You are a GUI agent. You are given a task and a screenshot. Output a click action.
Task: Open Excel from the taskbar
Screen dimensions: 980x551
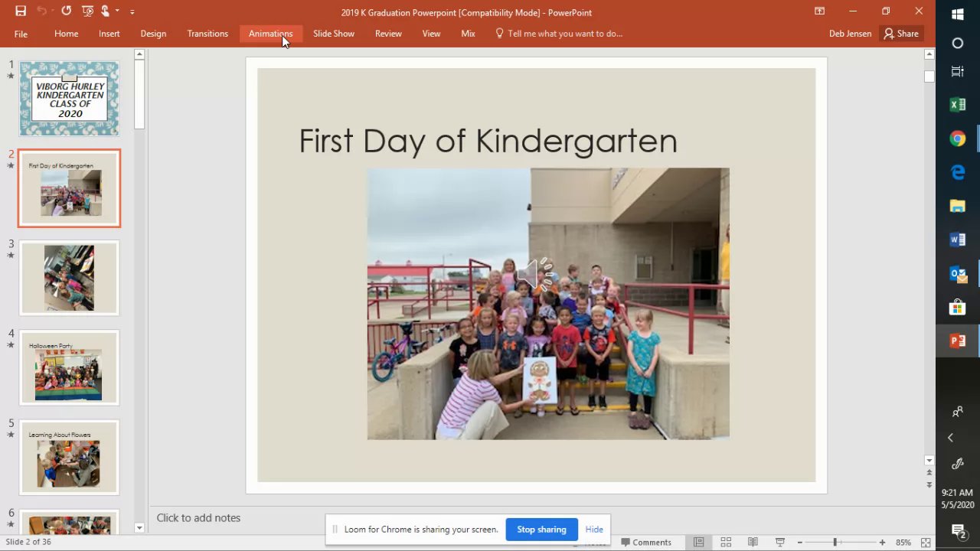coord(958,105)
